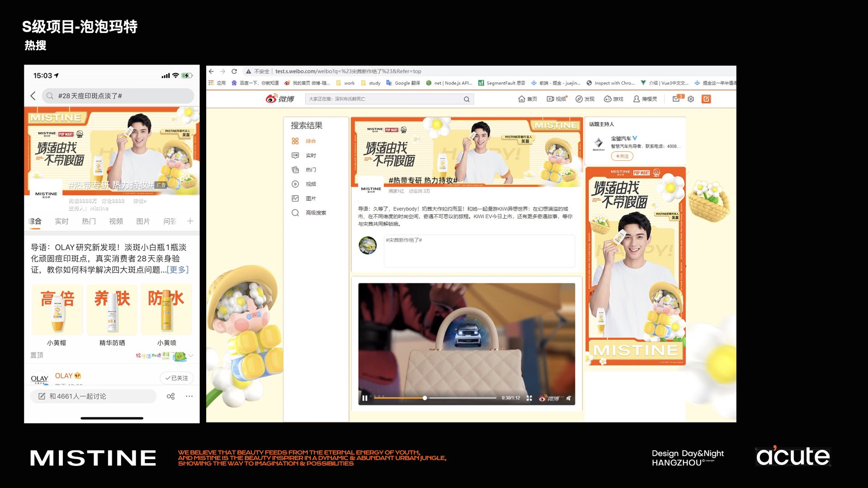Viewport: 868px width, 488px height.
Task: Click the Weibo search magnifier icon
Action: click(x=467, y=99)
